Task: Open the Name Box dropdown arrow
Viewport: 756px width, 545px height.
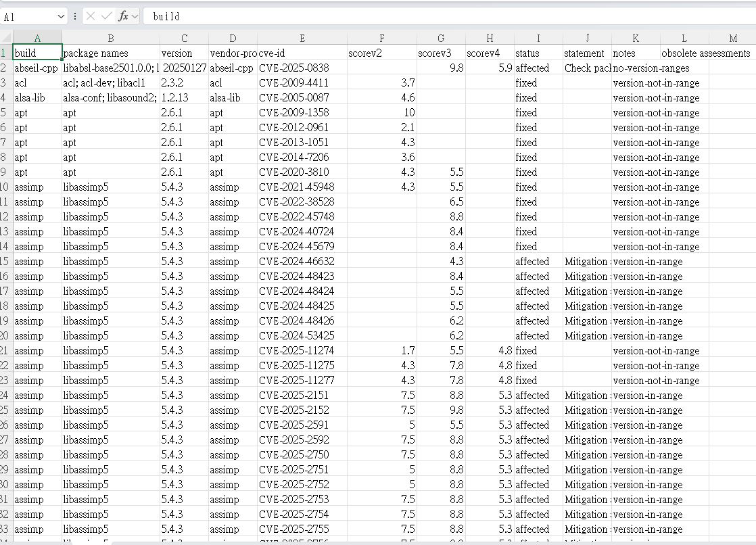Action: [62, 16]
